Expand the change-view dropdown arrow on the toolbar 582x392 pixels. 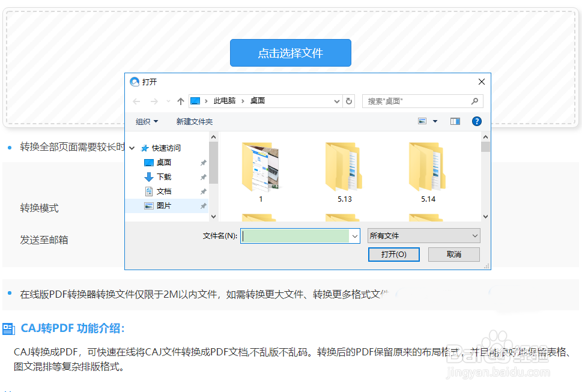click(434, 121)
